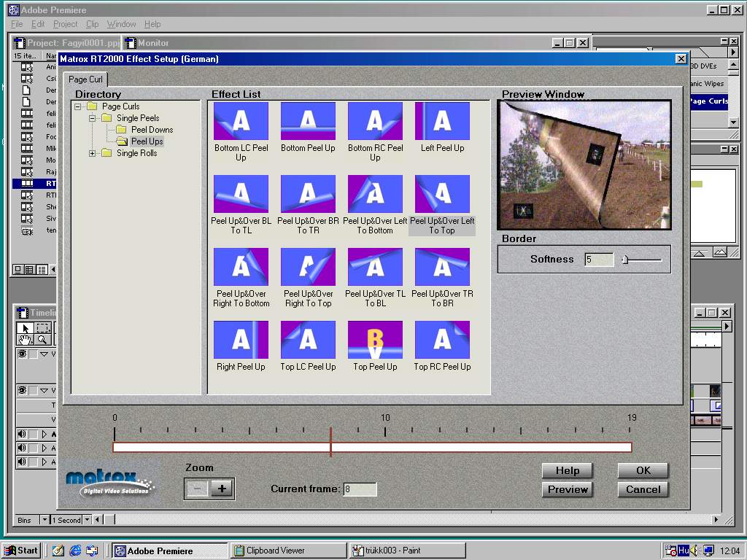Screen dimensions: 747x560
Task: Click the Peel Ups folder icon
Action: click(x=122, y=141)
